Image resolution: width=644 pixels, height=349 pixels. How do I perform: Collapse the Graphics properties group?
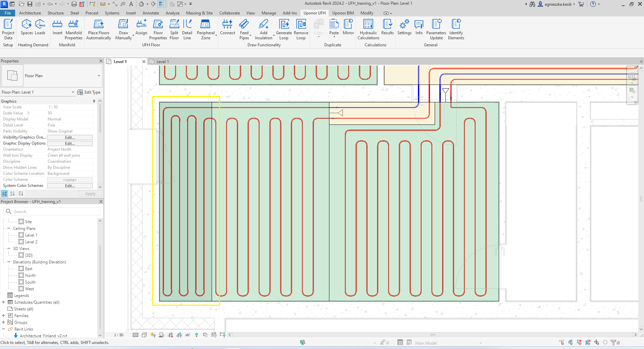tap(94, 101)
